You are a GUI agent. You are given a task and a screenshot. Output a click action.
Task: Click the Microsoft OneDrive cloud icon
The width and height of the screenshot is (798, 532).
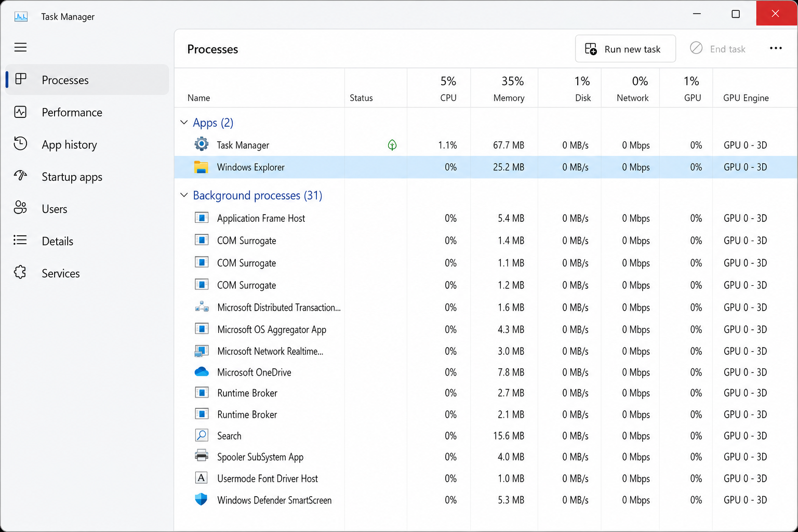[202, 372]
